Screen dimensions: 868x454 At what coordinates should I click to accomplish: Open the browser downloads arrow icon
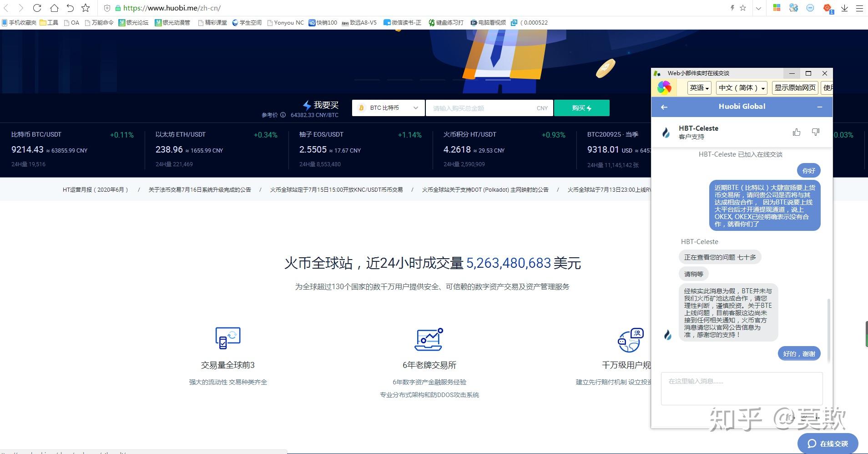click(845, 8)
